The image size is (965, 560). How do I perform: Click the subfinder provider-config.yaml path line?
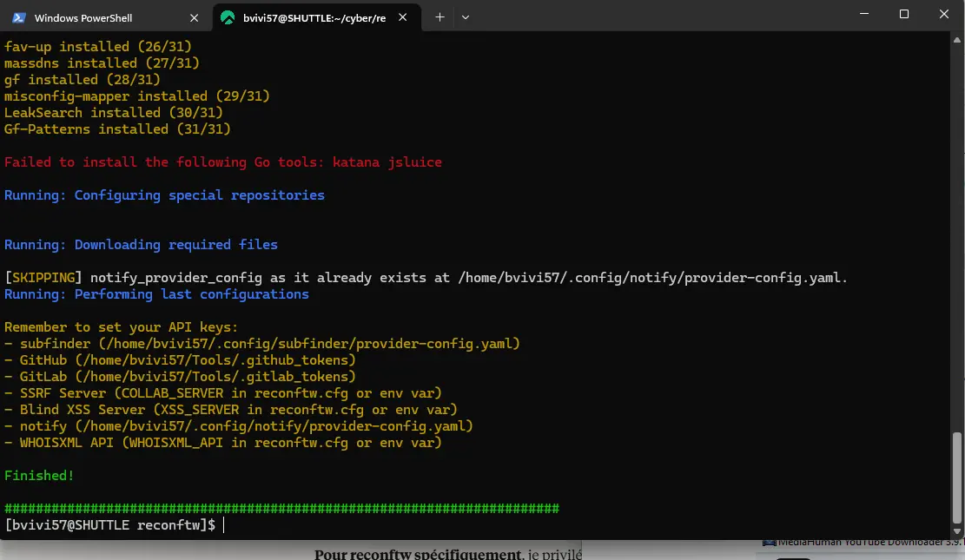click(x=262, y=344)
